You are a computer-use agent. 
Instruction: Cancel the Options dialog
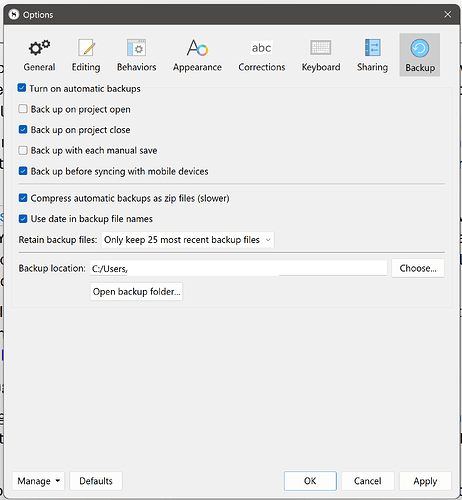pyautogui.click(x=368, y=481)
